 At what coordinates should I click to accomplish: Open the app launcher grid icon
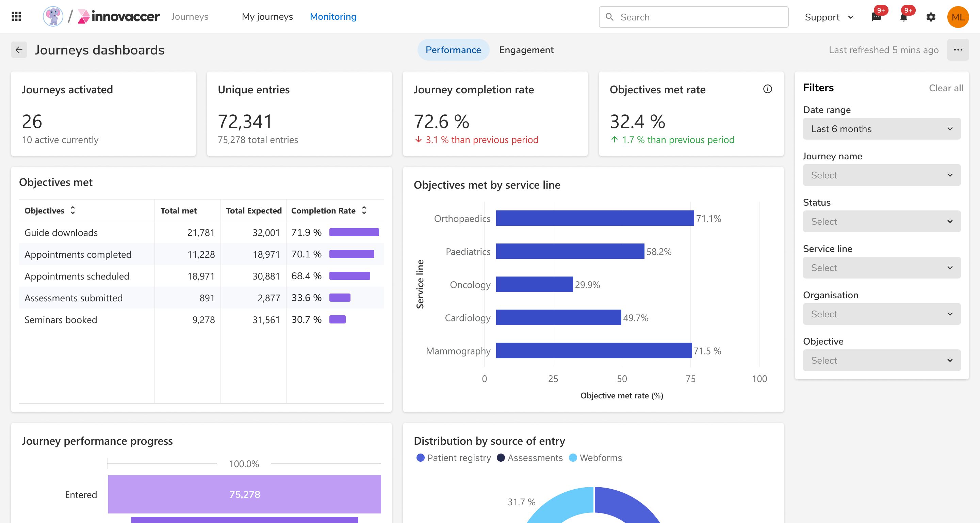pos(16,17)
